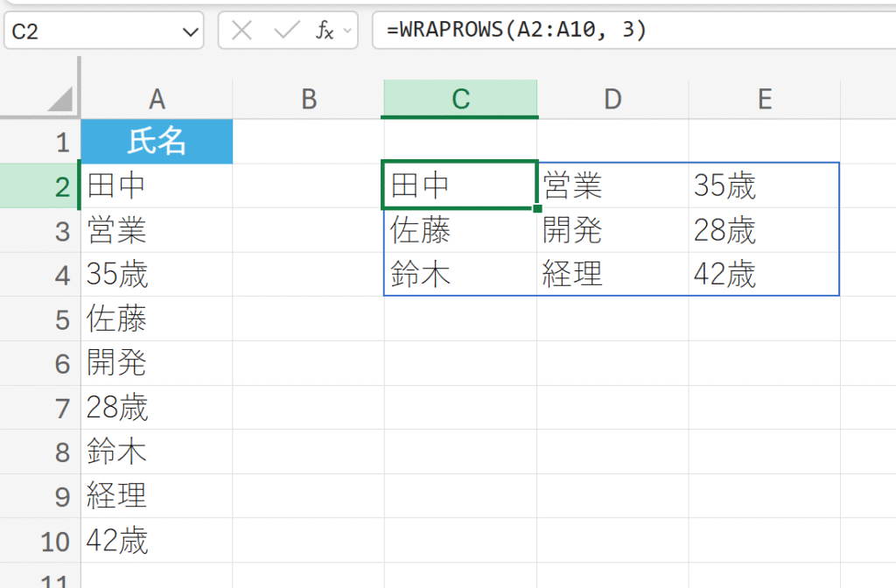Select row 5 header

tap(40, 319)
